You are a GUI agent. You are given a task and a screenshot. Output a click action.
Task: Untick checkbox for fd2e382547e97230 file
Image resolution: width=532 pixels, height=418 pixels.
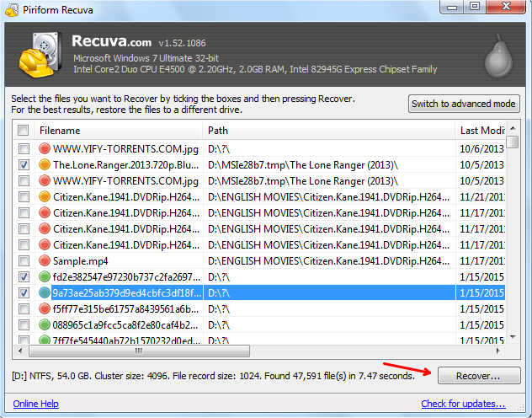[x=24, y=276]
